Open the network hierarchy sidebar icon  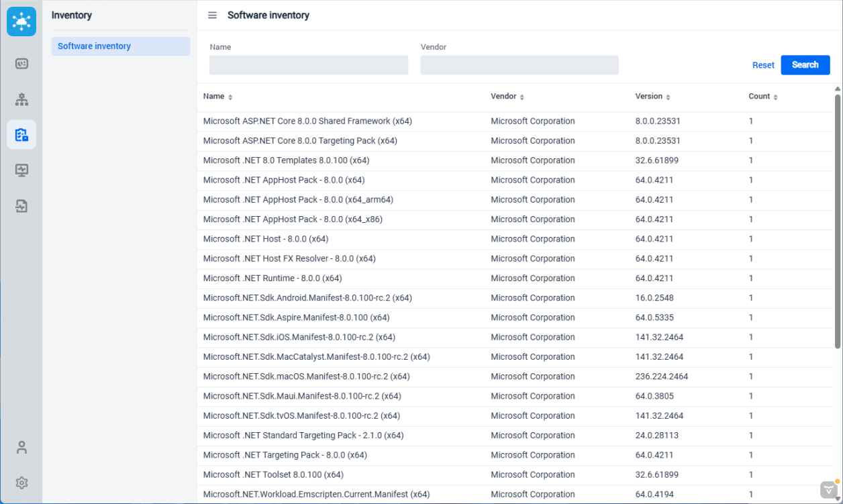point(21,100)
